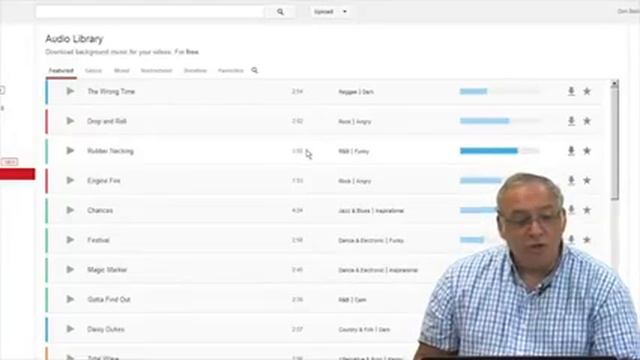The image size is (640, 360).
Task: Select the title Festival
Action: (x=98, y=240)
